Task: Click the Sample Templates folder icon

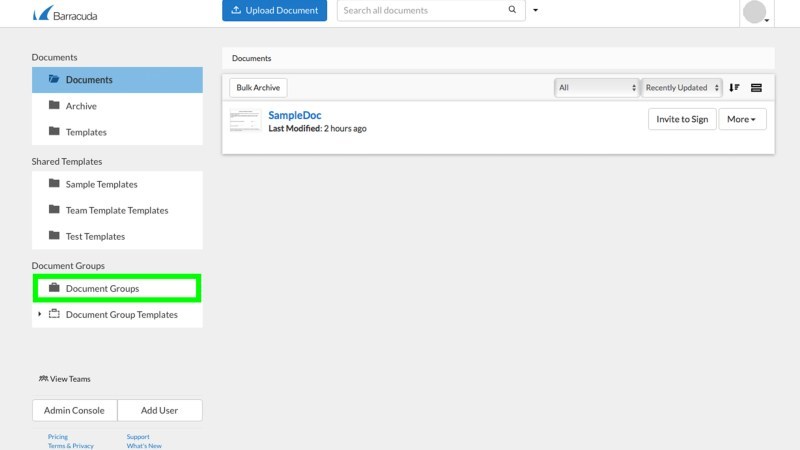Action: coord(54,184)
